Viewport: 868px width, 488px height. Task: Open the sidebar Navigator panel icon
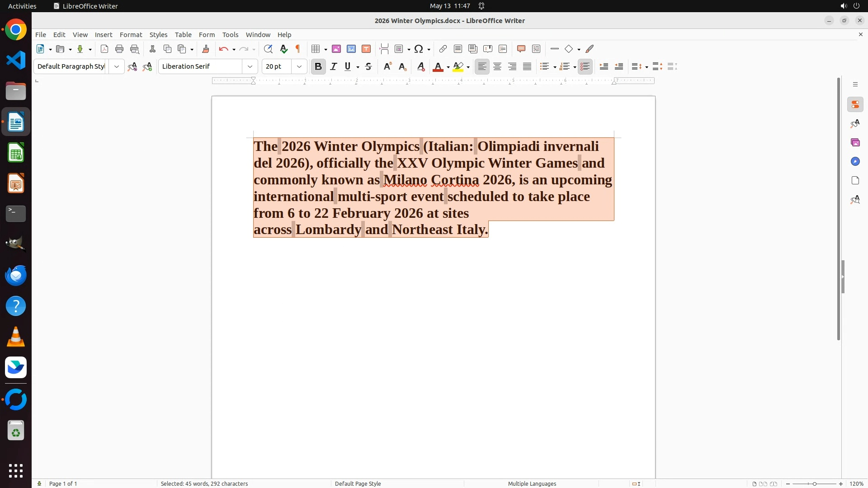coord(855,161)
